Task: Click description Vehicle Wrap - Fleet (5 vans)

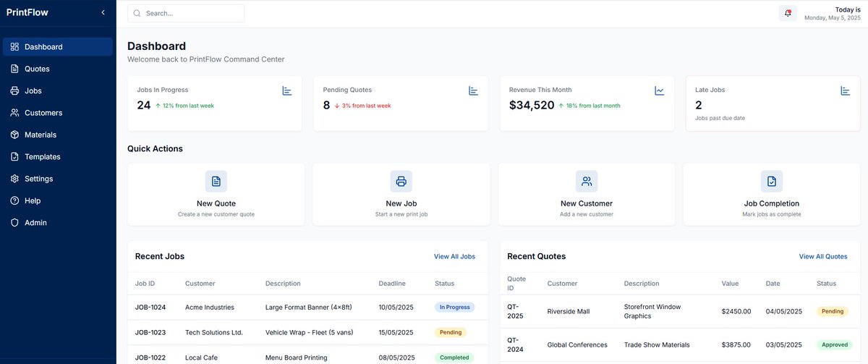Action: [310, 332]
